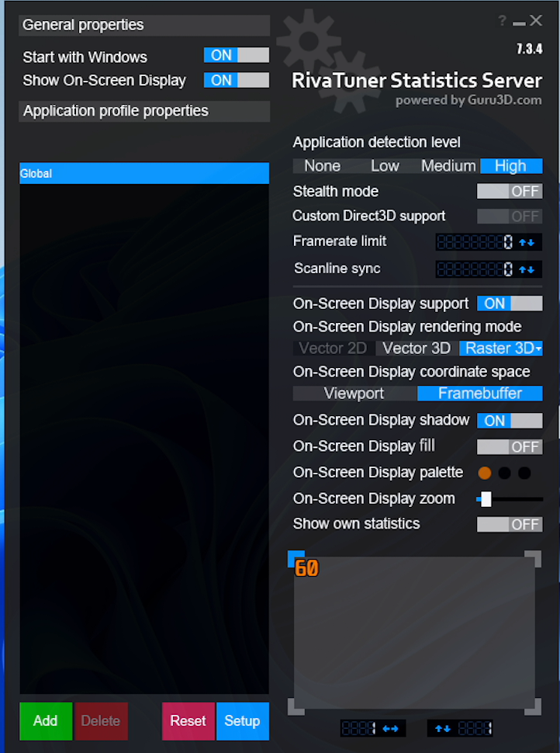Image resolution: width=560 pixels, height=753 pixels.
Task: Set application detection level to High
Action: 511,166
